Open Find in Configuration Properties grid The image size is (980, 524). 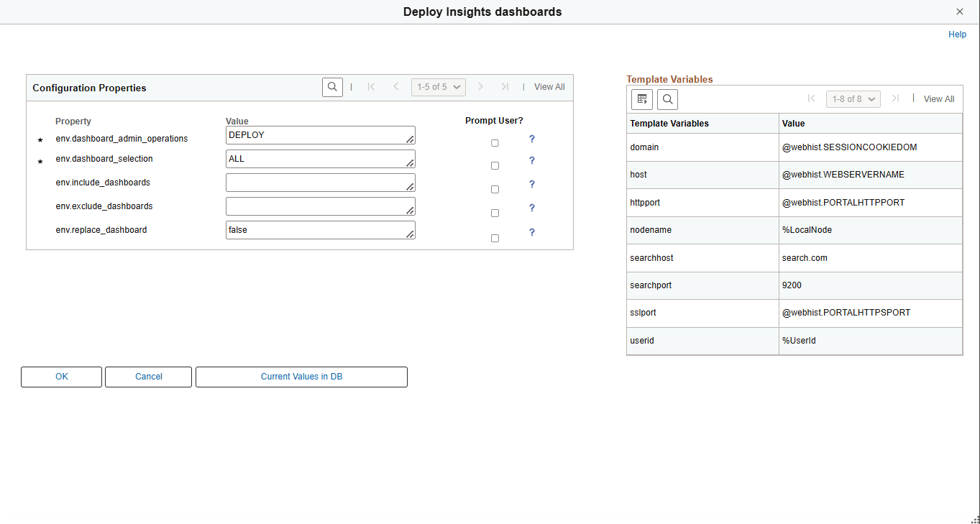332,86
